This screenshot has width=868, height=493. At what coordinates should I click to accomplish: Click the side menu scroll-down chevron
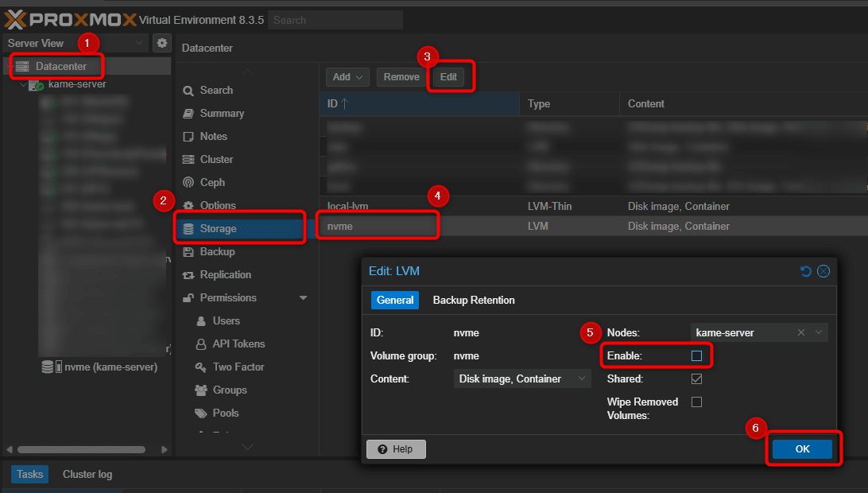coord(247,447)
